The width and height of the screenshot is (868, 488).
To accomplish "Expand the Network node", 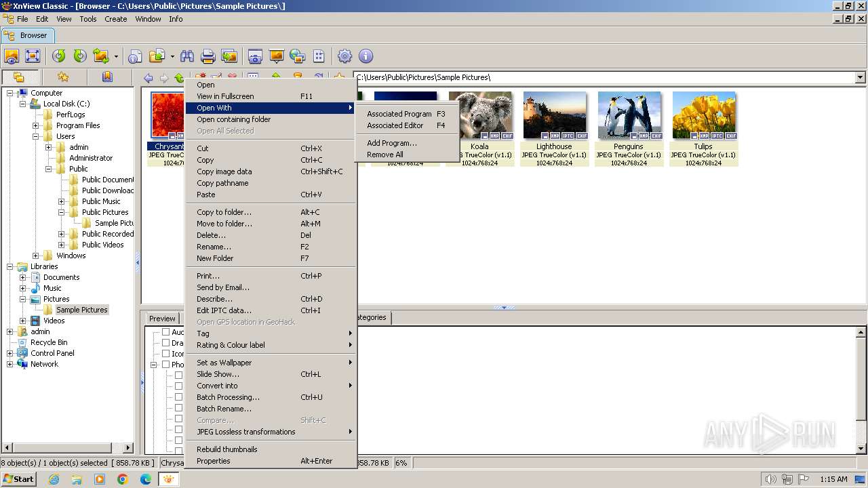I will [x=10, y=364].
